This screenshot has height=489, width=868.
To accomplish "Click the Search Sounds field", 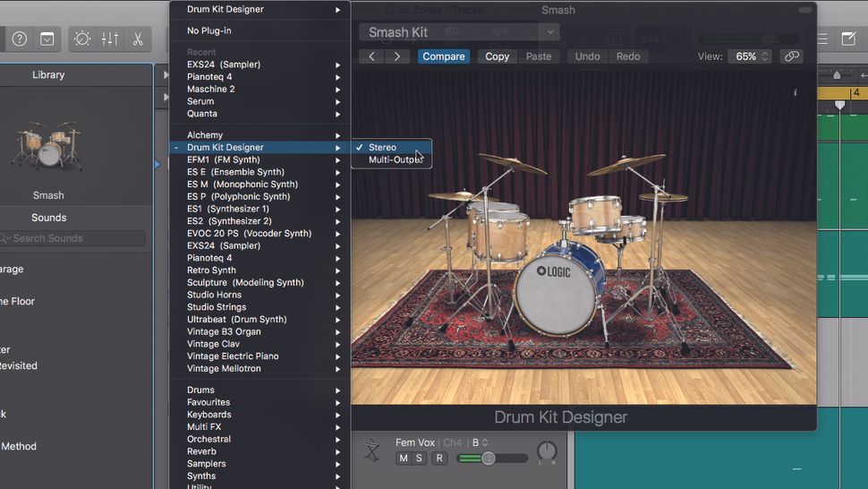I will [72, 238].
